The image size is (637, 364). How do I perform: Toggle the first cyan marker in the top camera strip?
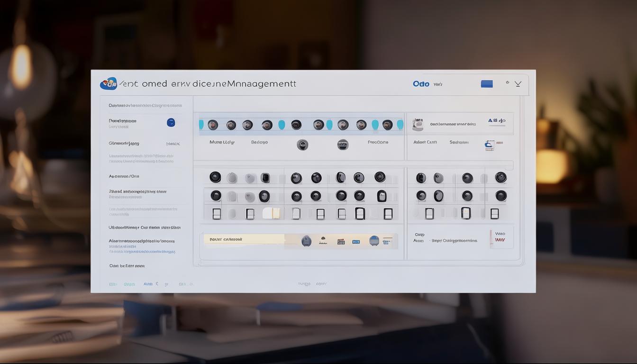point(201,125)
